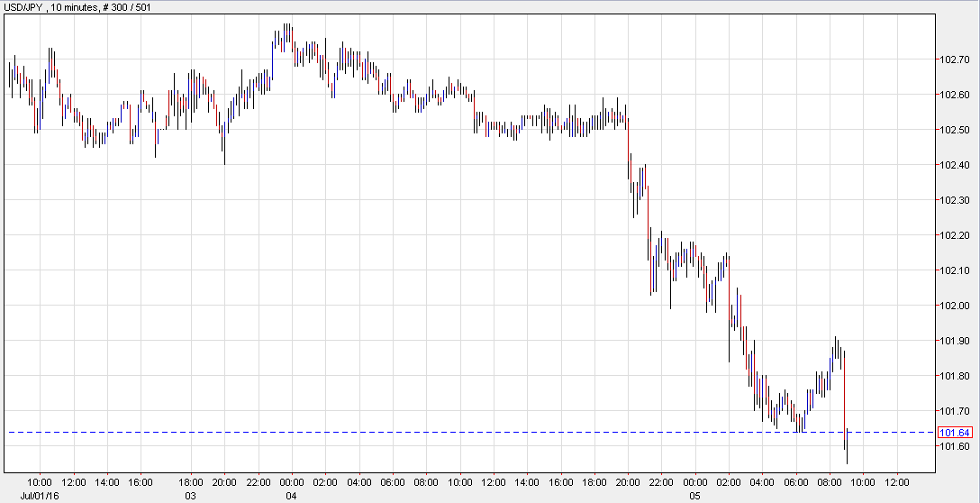Screen dimensions: 980x503
Task: Click the 102.10 price axis label
Action: click(x=955, y=270)
